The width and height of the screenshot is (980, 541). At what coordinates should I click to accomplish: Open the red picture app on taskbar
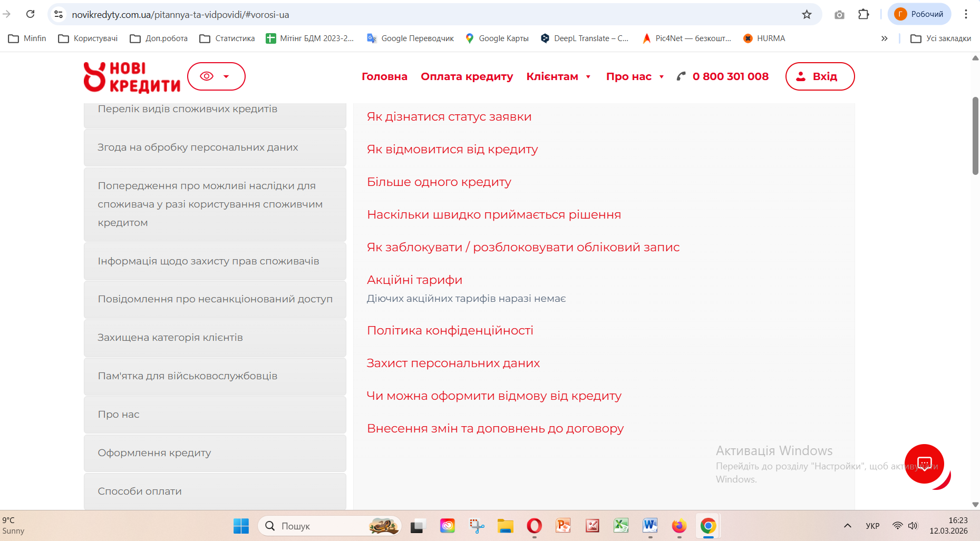coord(593,526)
